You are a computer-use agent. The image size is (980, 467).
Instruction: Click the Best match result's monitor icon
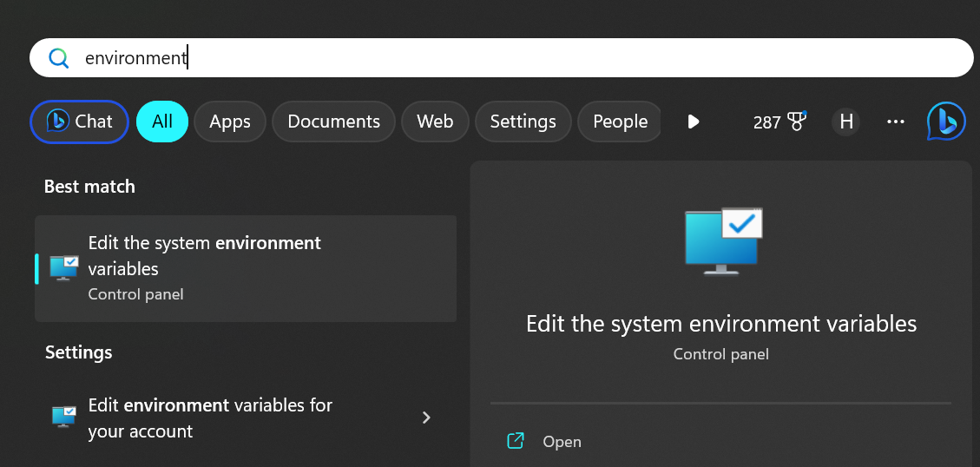[x=63, y=268]
